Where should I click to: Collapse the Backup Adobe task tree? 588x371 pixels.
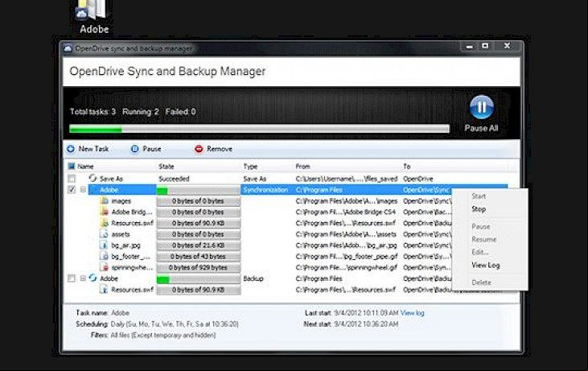[83, 278]
